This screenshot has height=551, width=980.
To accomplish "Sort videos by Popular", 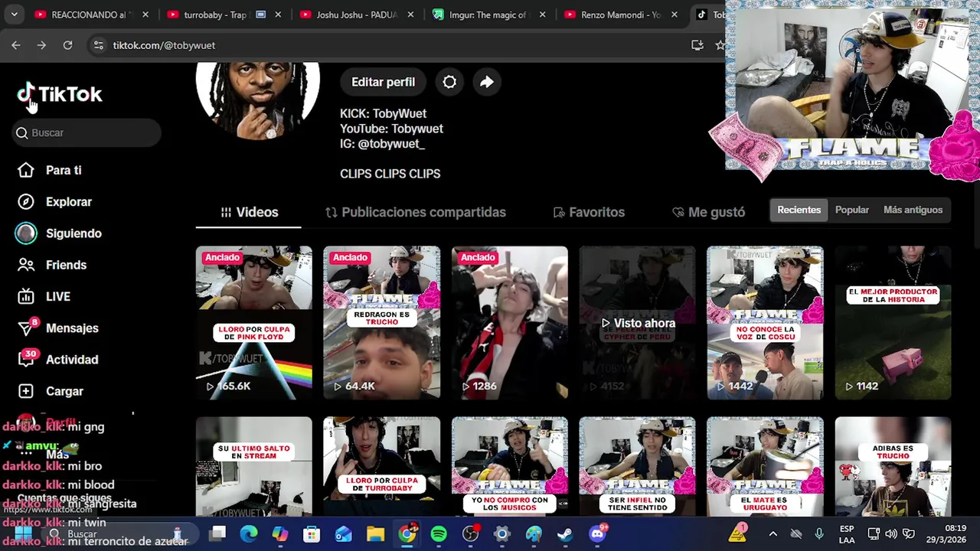I will click(x=852, y=210).
